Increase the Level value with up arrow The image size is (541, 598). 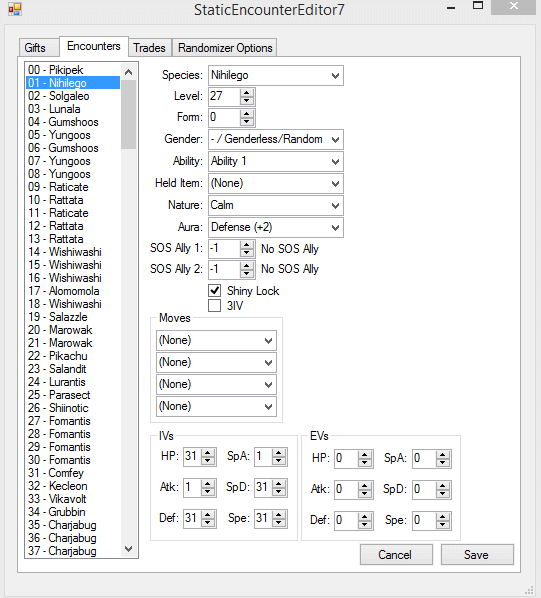[247, 93]
